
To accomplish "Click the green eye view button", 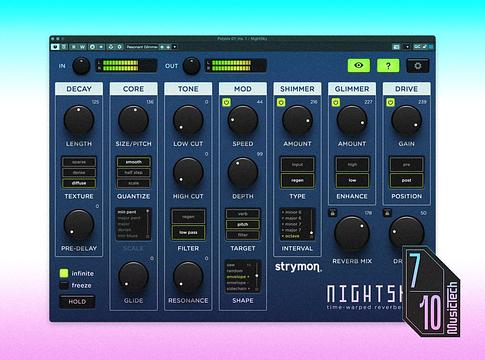I will click(359, 66).
